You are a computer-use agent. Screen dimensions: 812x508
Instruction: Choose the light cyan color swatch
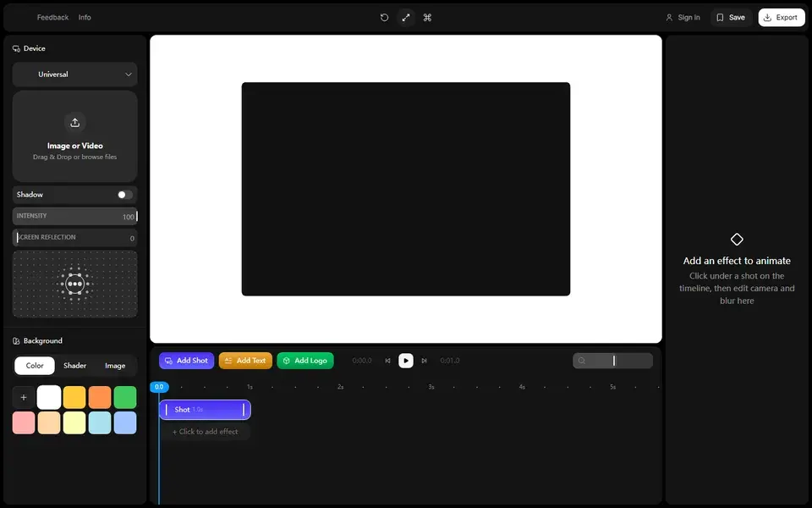[100, 423]
